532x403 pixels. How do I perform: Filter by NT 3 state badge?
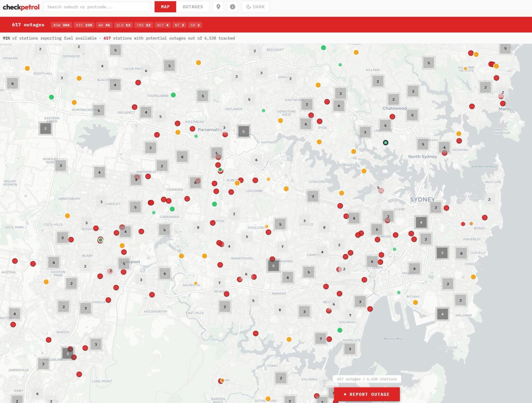(179, 25)
